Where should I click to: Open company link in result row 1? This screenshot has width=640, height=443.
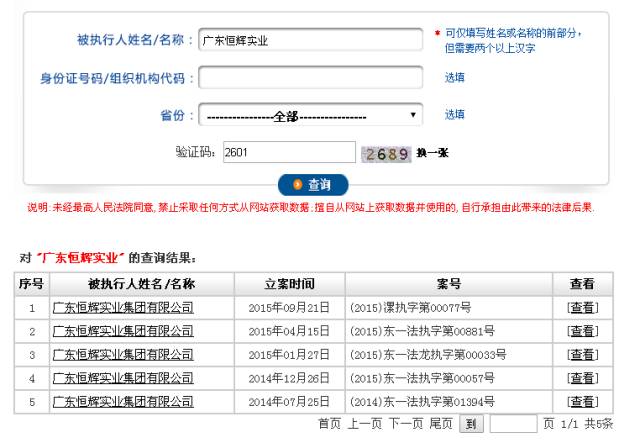pos(123,307)
